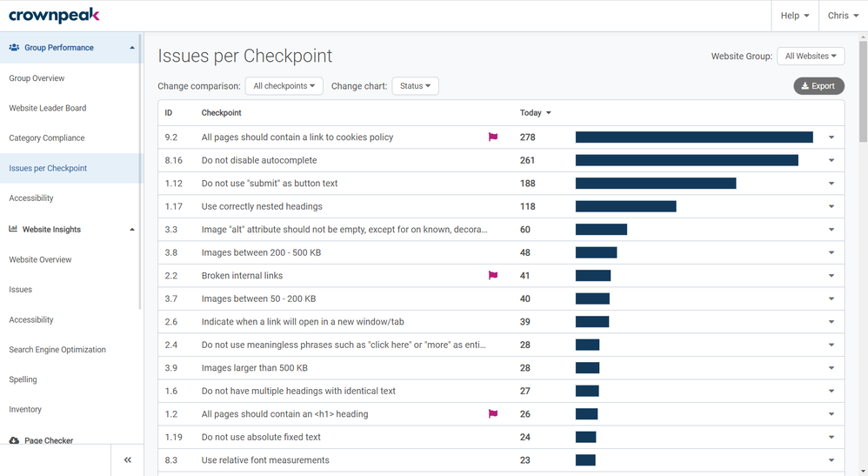868x476 pixels.
Task: Click the Group Performance people icon
Action: point(15,48)
